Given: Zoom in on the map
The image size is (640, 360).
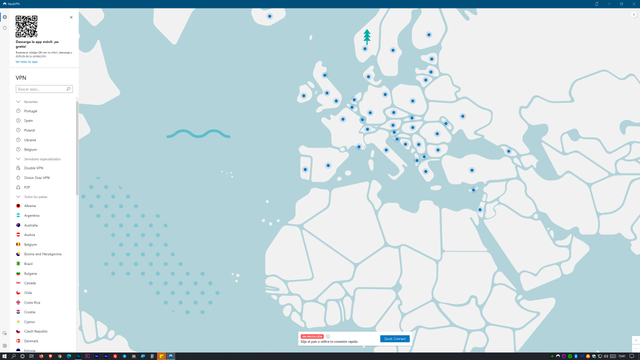Looking at the screenshot, I should 636,340.
